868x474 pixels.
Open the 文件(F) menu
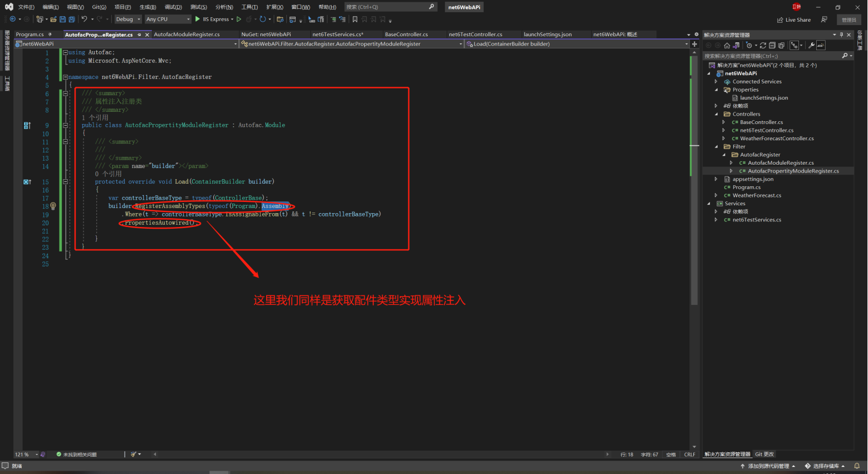[26, 7]
